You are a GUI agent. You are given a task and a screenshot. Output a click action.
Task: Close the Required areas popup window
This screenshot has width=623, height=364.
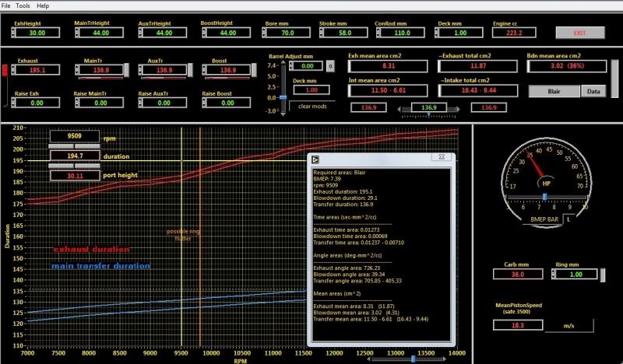point(442,157)
